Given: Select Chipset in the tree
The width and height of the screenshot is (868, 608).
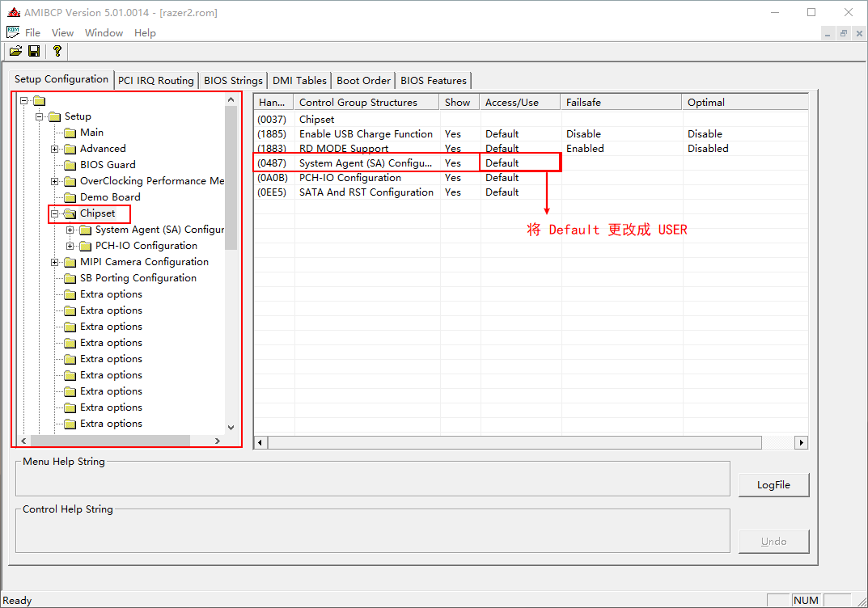Looking at the screenshot, I should (97, 213).
